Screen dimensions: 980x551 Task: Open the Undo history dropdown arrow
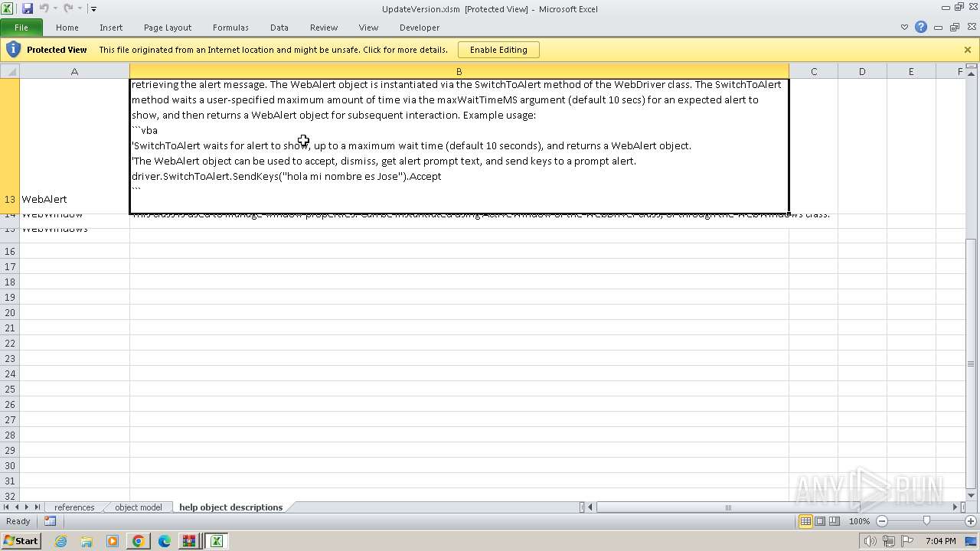55,9
